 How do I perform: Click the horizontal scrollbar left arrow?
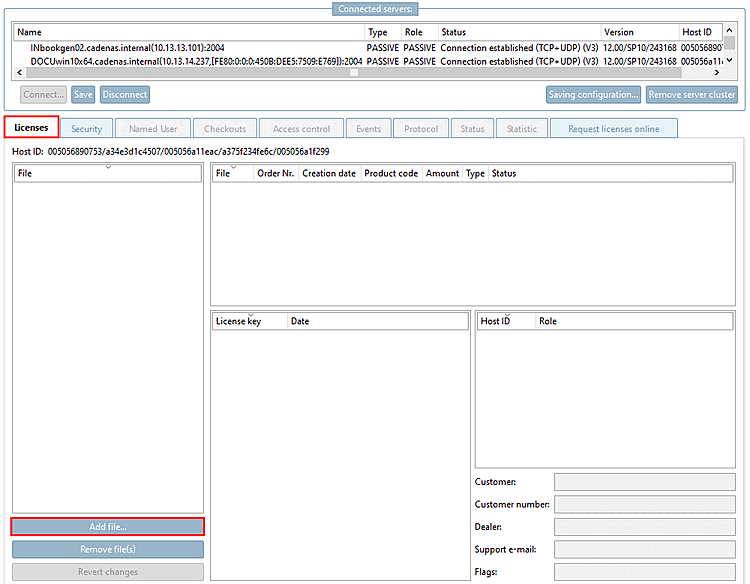20,73
